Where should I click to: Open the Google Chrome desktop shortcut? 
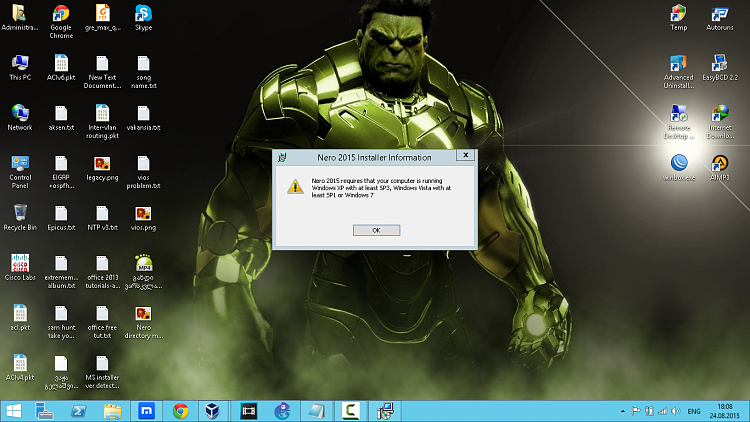(x=61, y=22)
